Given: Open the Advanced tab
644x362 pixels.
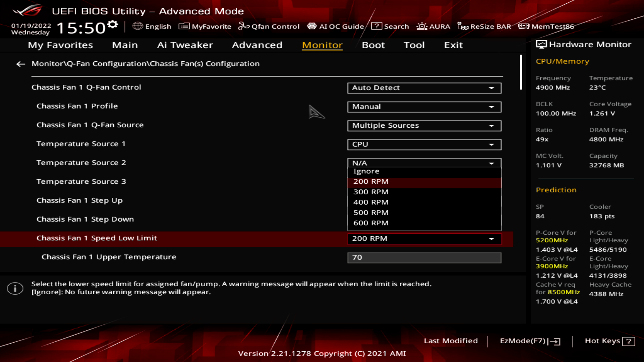Looking at the screenshot, I should click(x=257, y=45).
